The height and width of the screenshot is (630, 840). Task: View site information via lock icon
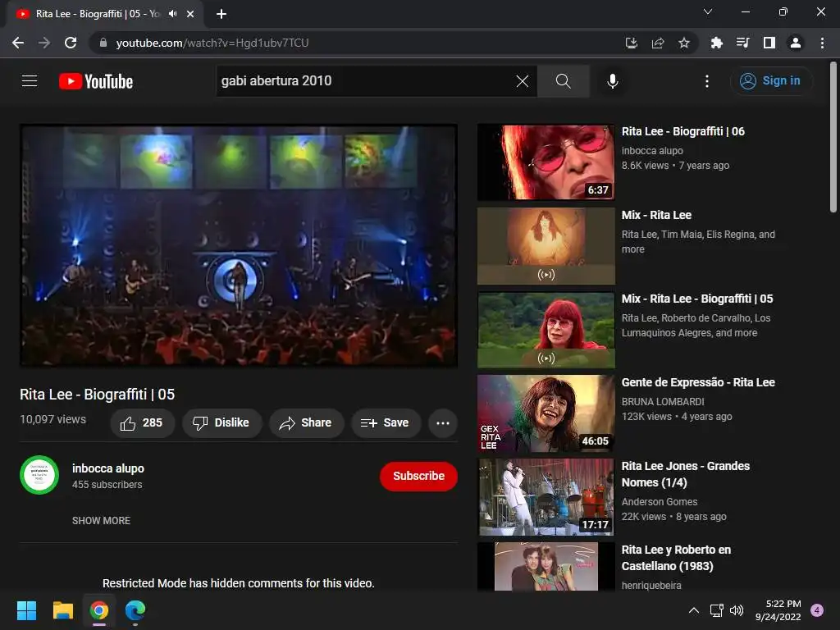coord(103,43)
